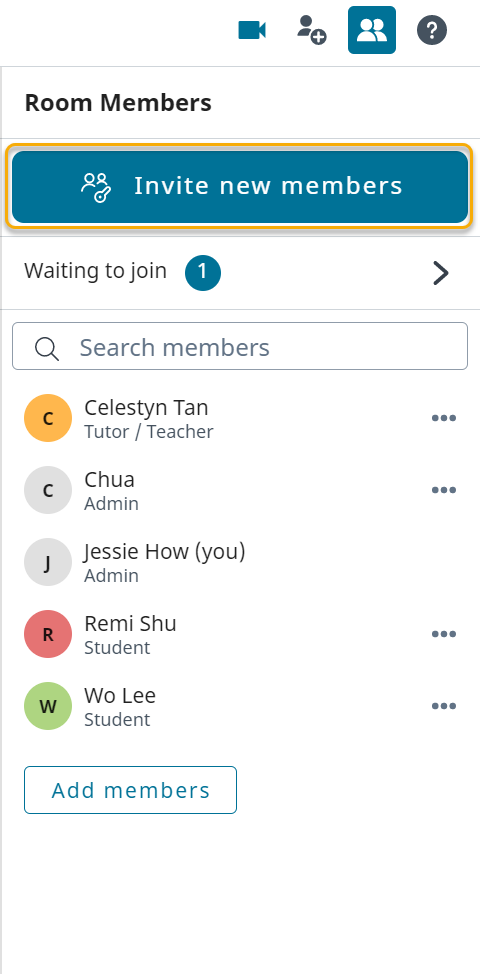Image resolution: width=480 pixels, height=974 pixels.
Task: Select Jessie How (you) member entry
Action: point(240,562)
